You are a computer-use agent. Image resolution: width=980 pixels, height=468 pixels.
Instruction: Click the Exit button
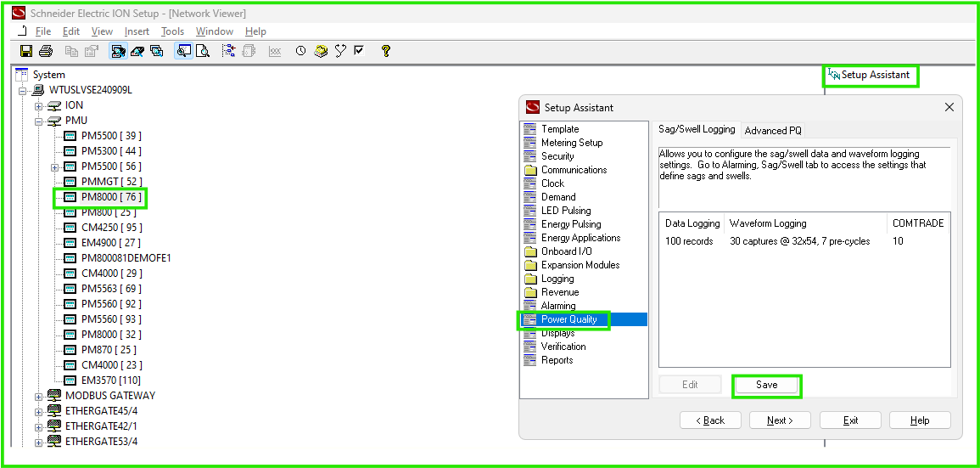(x=851, y=420)
